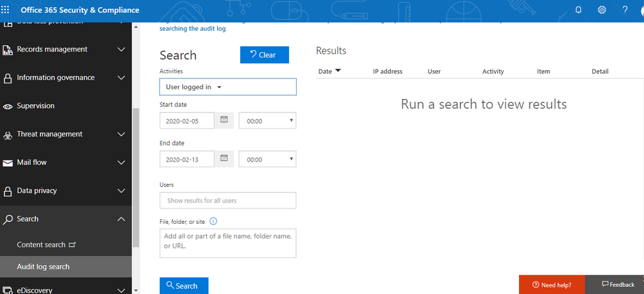The width and height of the screenshot is (644, 294).
Task: Open the settings gear icon
Action: point(601,10)
